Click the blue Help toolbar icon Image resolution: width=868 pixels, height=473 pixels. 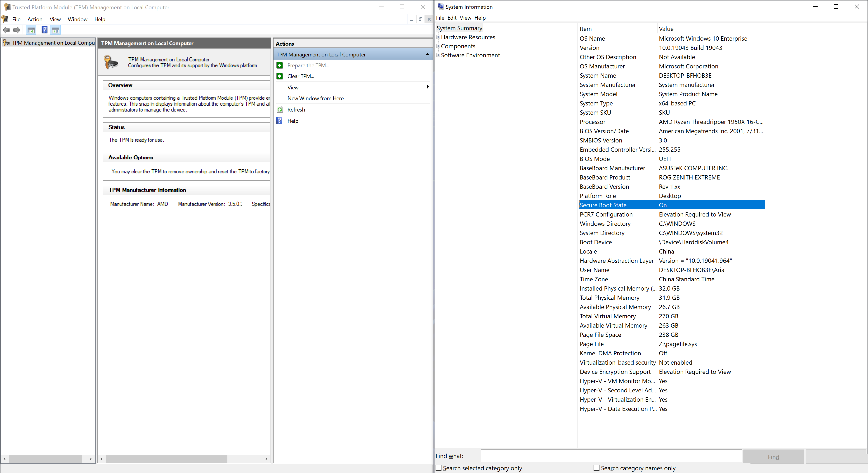click(x=44, y=30)
